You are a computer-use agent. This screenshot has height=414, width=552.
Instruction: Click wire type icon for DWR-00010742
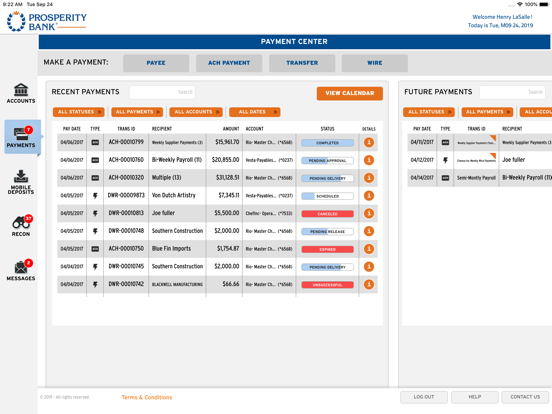click(x=95, y=284)
